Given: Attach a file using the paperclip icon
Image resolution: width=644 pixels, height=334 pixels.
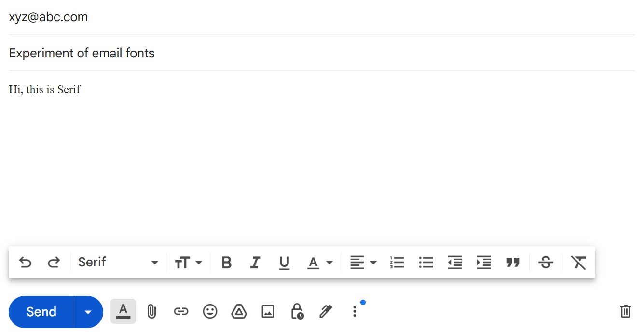Looking at the screenshot, I should pos(152,311).
